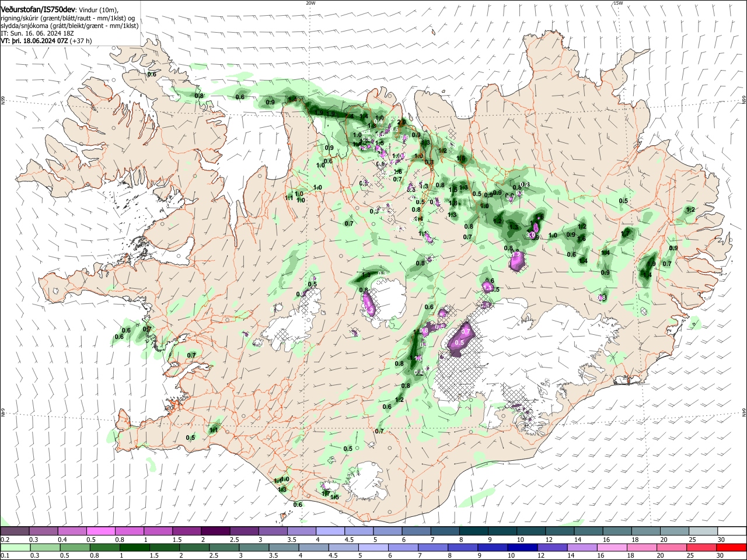Screen dimensions: 747x560
Task: Select the darkest green 1 mm rain swatch
Action: [134, 547]
